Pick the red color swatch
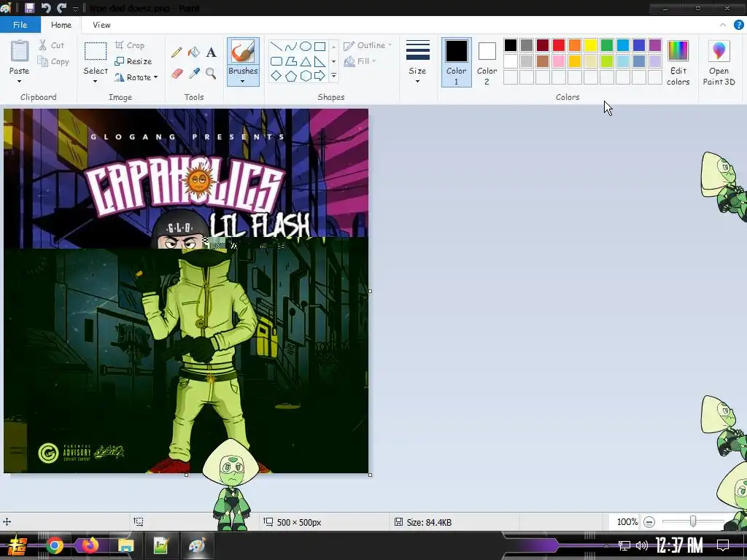747x560 pixels. 558,45
